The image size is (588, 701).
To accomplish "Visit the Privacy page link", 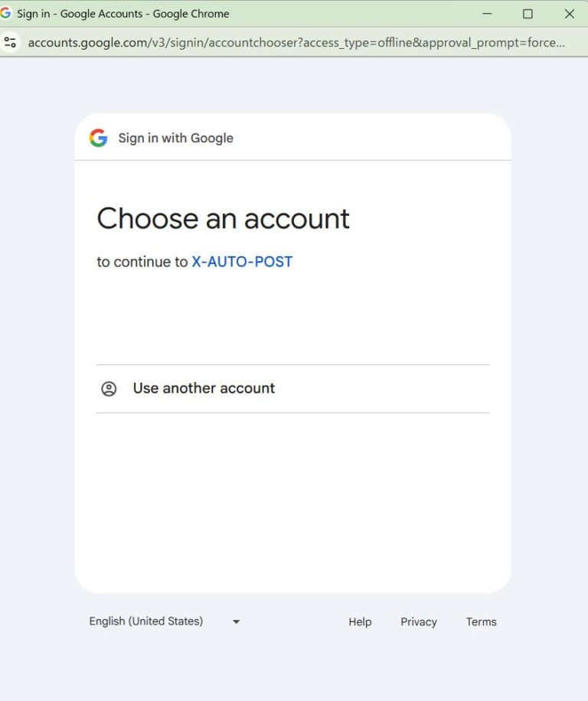I will coord(418,621).
